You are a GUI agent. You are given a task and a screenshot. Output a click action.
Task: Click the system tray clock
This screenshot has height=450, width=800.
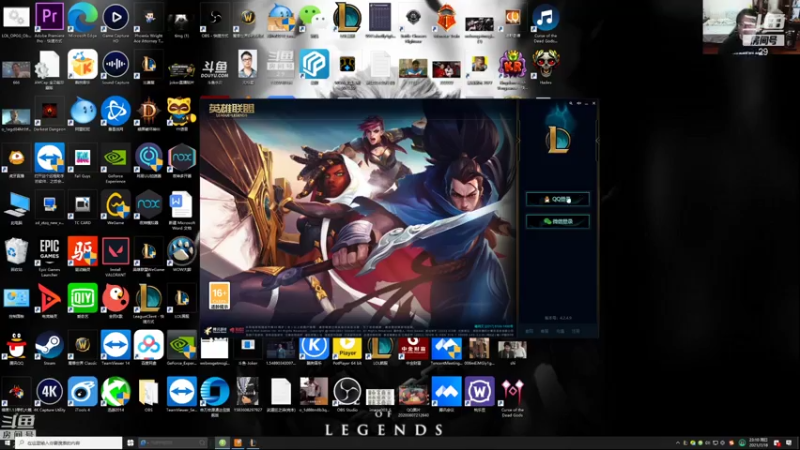(x=758, y=442)
